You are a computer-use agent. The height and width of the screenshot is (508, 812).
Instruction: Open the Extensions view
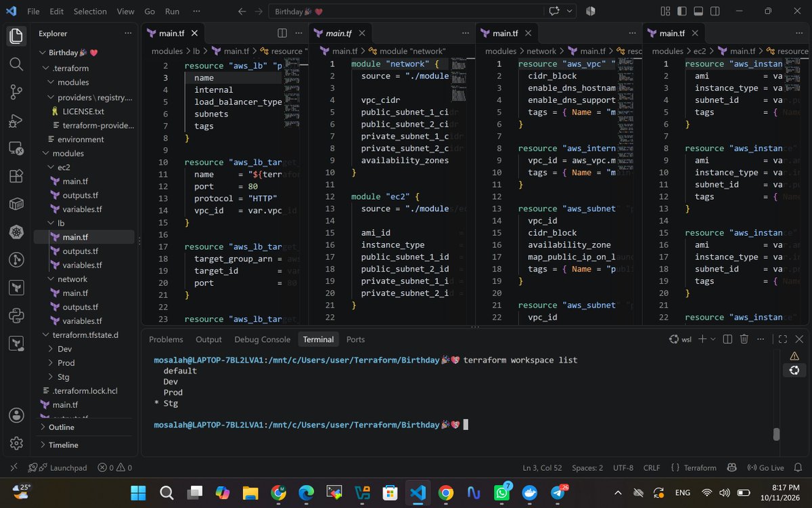[16, 176]
